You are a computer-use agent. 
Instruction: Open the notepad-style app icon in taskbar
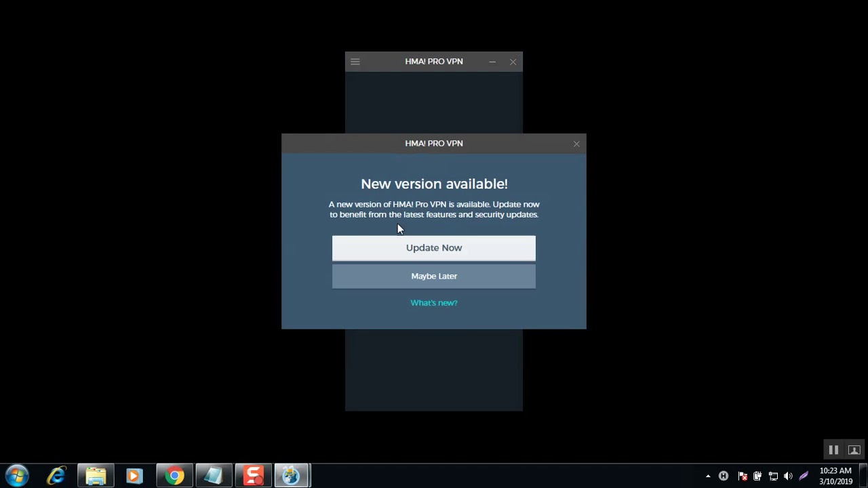214,476
